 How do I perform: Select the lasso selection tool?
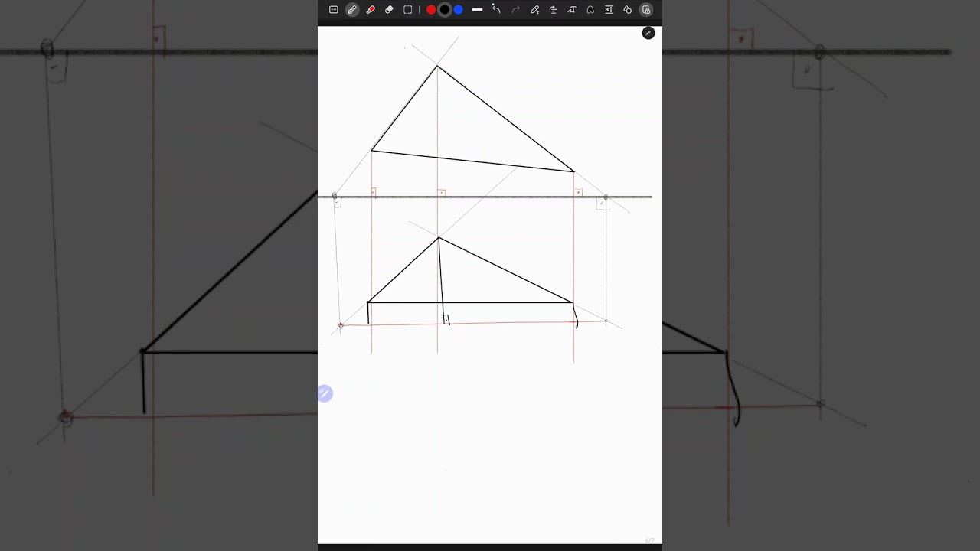pyautogui.click(x=407, y=10)
